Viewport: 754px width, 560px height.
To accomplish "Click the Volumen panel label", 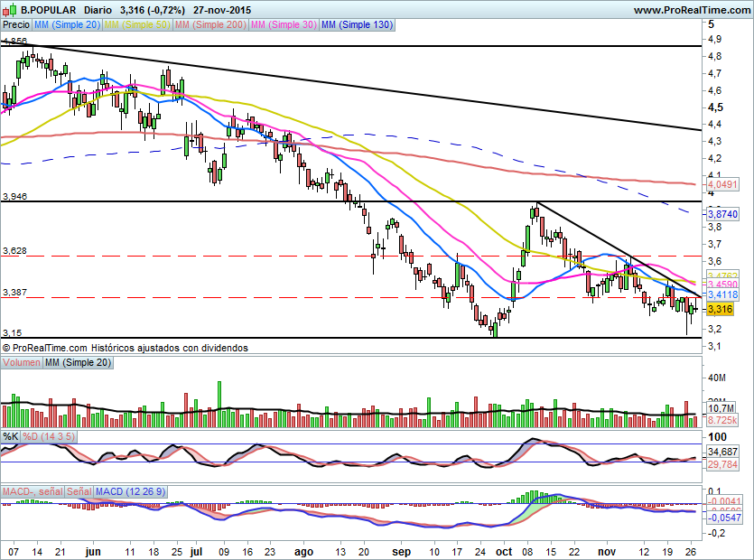I will (x=22, y=362).
